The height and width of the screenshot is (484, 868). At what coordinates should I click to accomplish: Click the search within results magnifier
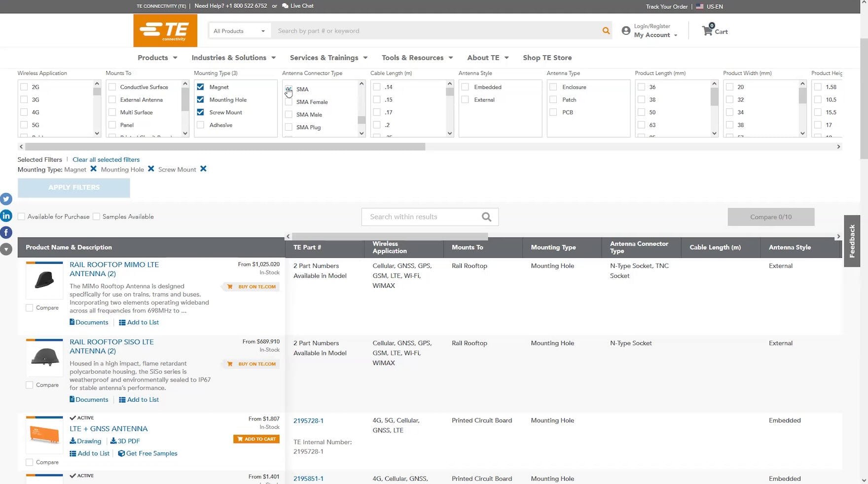click(x=486, y=217)
